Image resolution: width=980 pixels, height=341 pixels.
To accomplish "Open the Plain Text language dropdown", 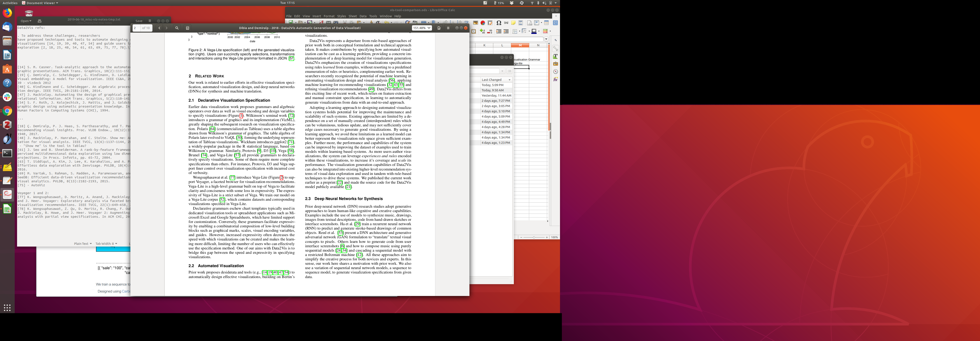I will (x=82, y=244).
